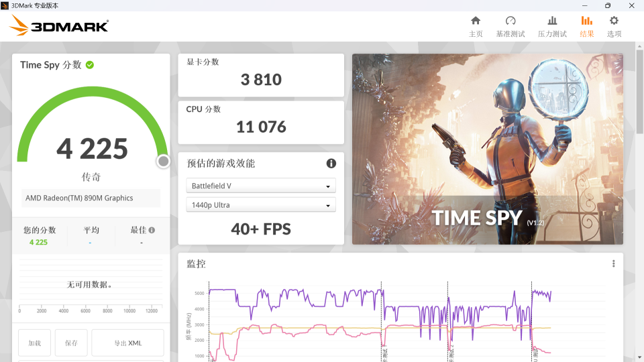Open estimated game performance info icon

(x=331, y=164)
